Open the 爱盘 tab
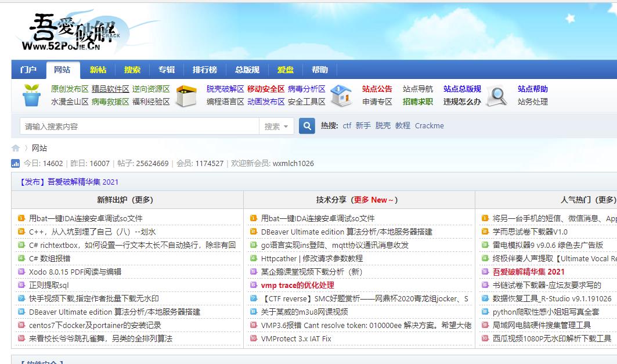 coord(286,69)
